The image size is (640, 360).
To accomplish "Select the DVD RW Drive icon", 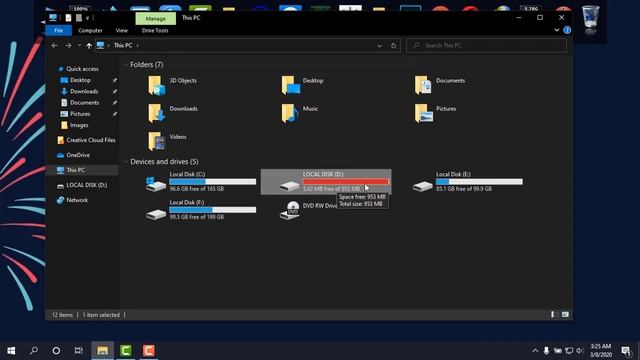I will click(x=290, y=210).
